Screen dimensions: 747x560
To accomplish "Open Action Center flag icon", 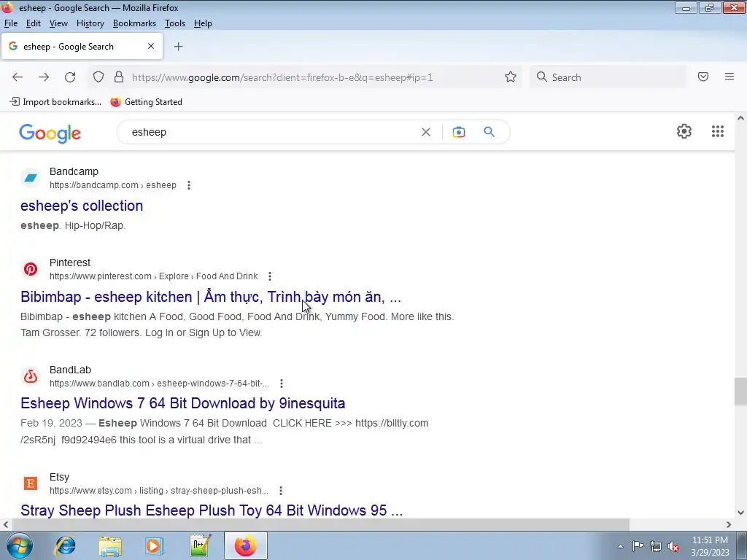I will (x=638, y=545).
